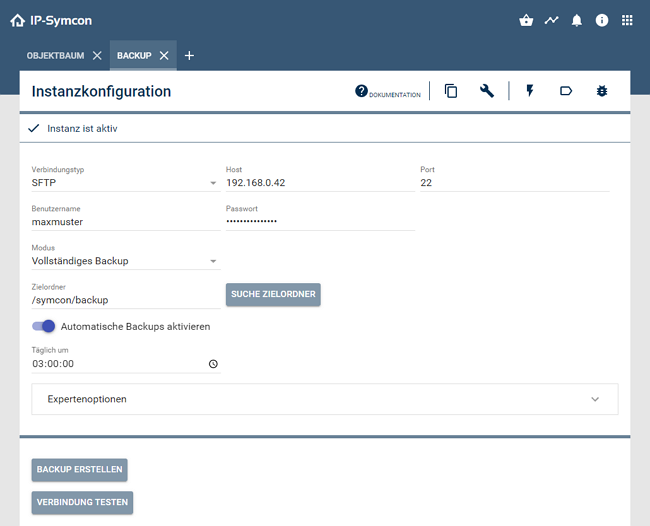
Task: Click the Suche Zielordner button
Action: [273, 294]
